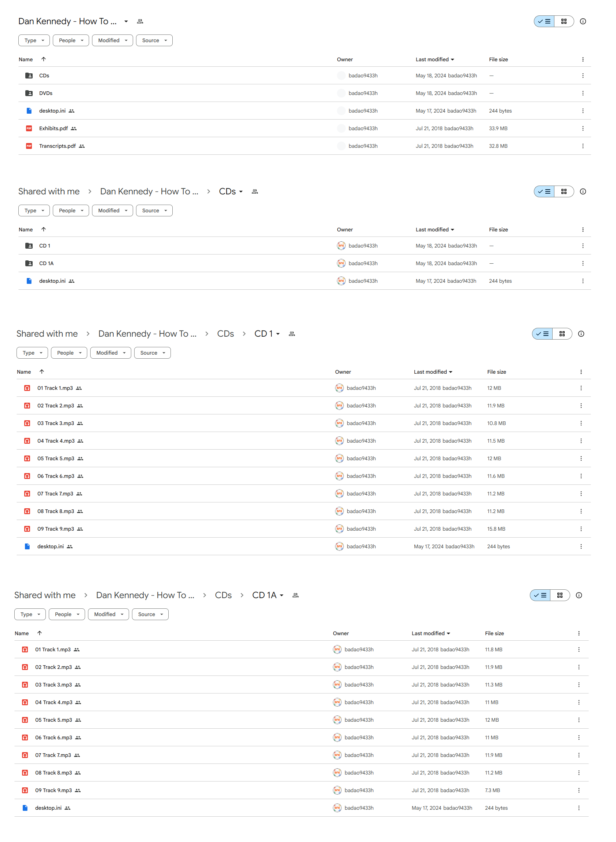The height and width of the screenshot is (842, 616).
Task: Open info details icon in CDs panel
Action: pos(583,191)
